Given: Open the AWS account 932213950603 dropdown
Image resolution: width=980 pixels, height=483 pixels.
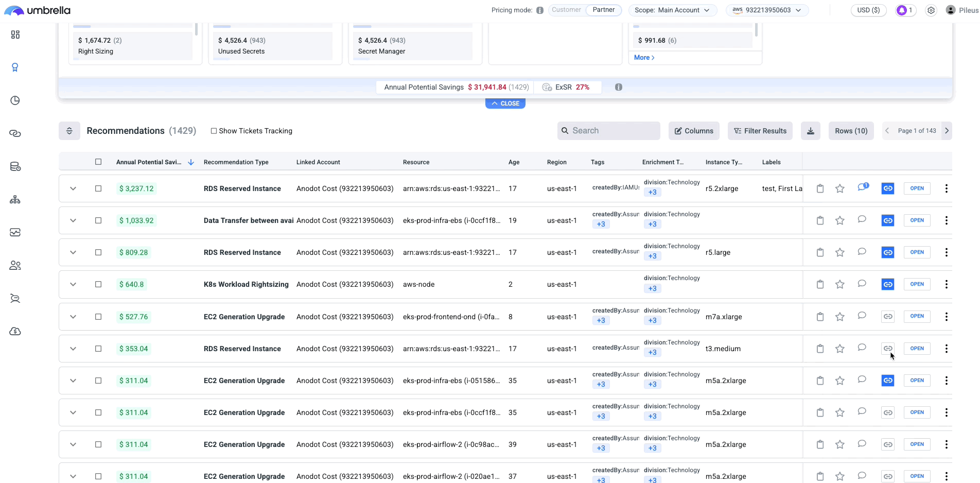Looking at the screenshot, I should [767, 10].
